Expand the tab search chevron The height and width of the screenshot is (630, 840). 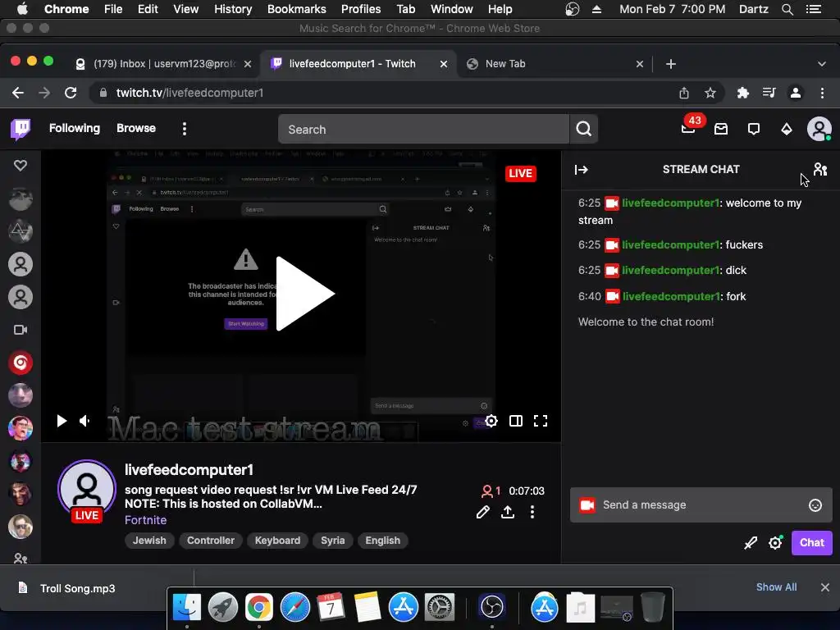(x=822, y=64)
